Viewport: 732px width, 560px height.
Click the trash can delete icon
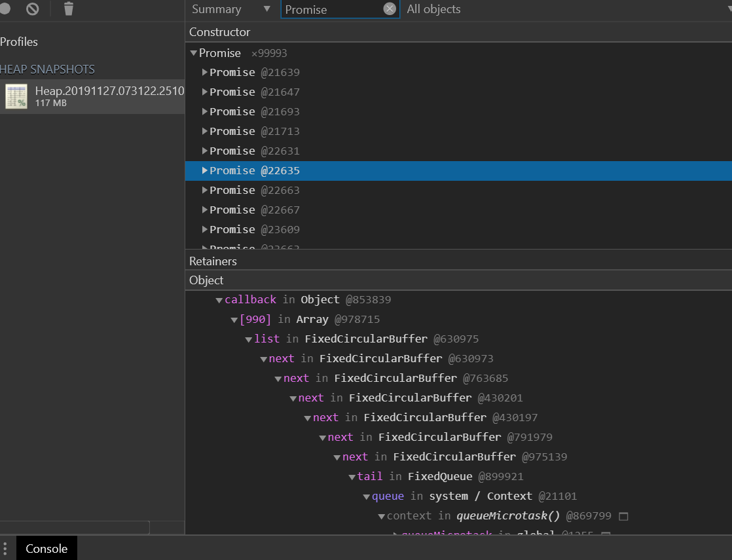[x=69, y=9]
